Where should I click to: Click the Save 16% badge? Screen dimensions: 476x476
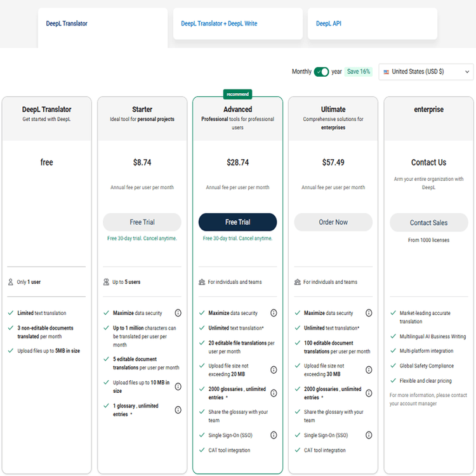[359, 72]
